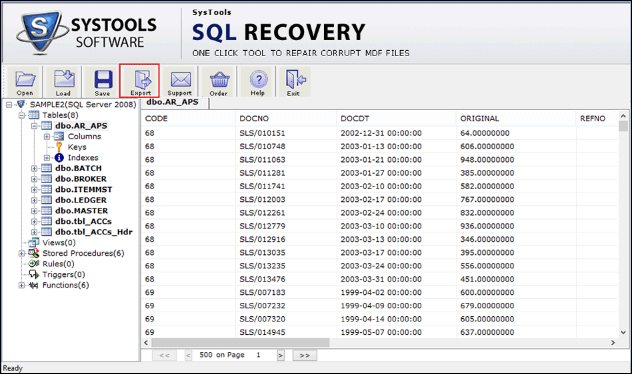The width and height of the screenshot is (632, 374).
Task: Click the Keys key icon
Action: tap(59, 147)
